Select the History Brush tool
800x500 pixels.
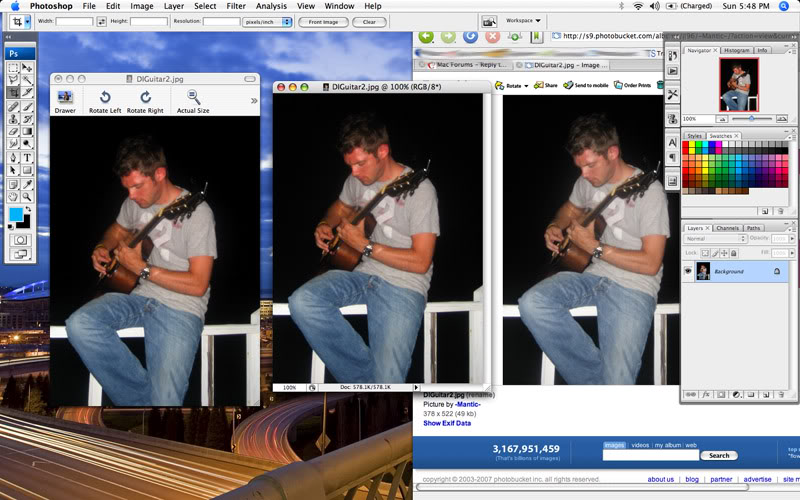(27, 119)
